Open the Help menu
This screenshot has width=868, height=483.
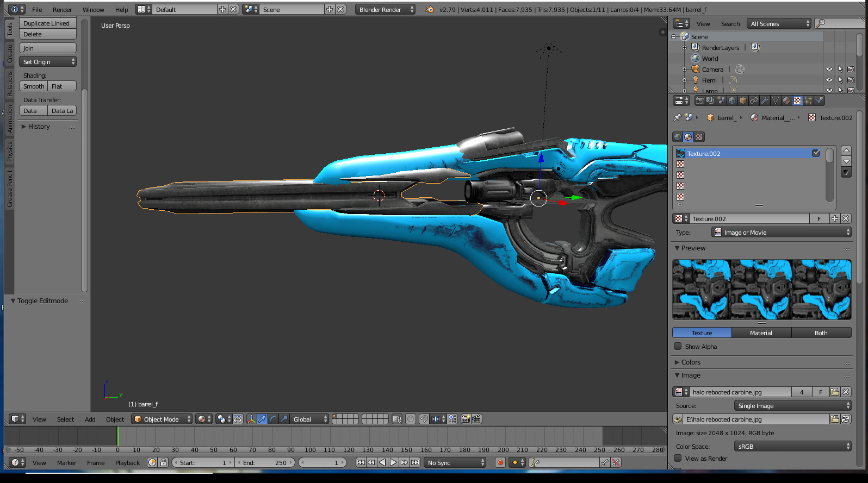tap(121, 9)
